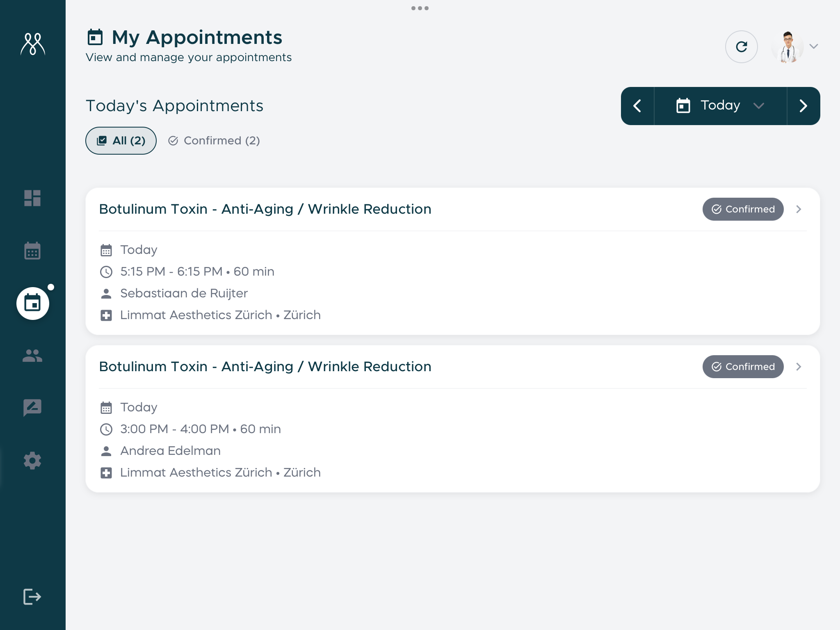Open the Messages icon in the sidebar
This screenshot has height=630, width=840.
[x=32, y=408]
